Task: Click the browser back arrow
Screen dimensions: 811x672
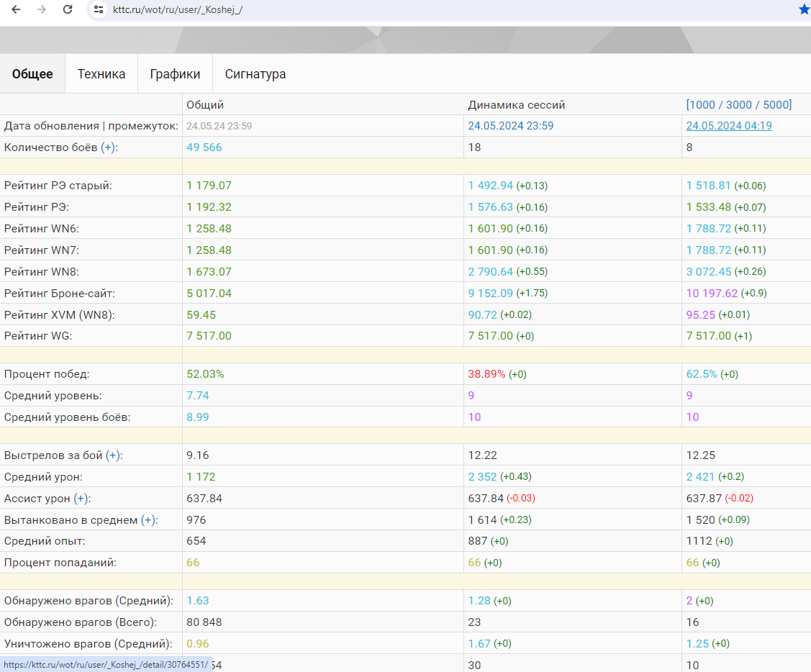Action: click(x=16, y=9)
